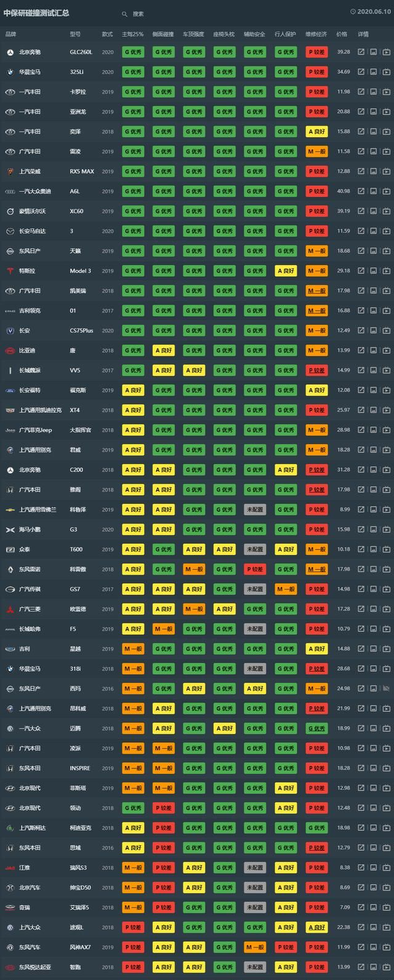Click 上汽通用凯迪拉克 brand name

[40, 410]
